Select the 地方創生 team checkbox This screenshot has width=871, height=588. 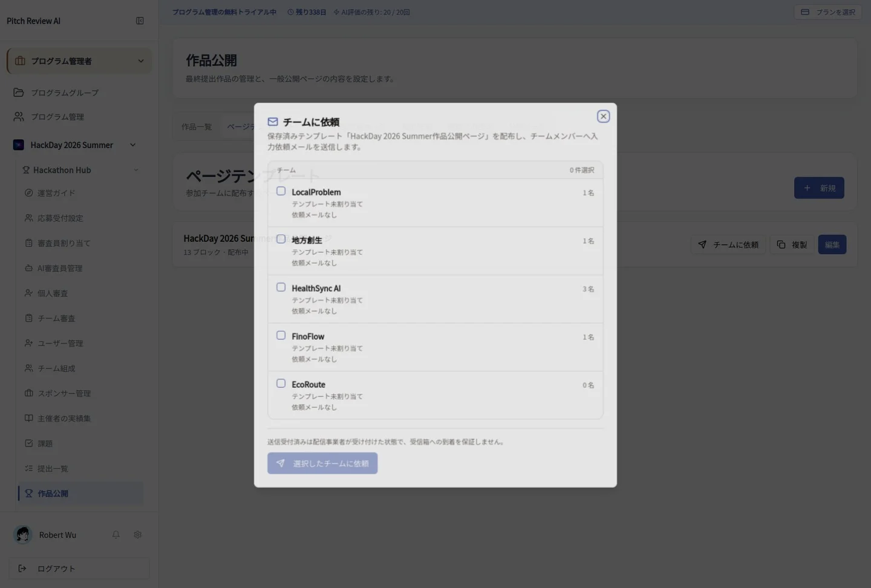point(281,239)
